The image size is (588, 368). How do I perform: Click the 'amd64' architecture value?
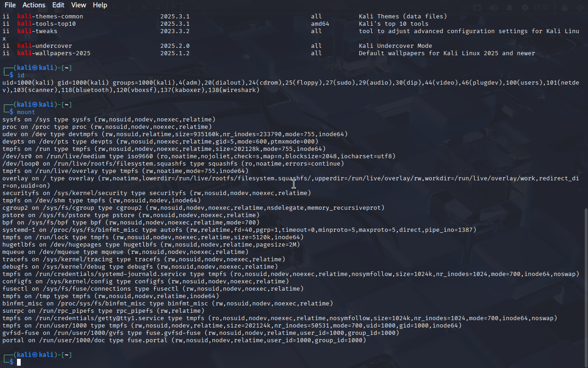pyautogui.click(x=320, y=24)
